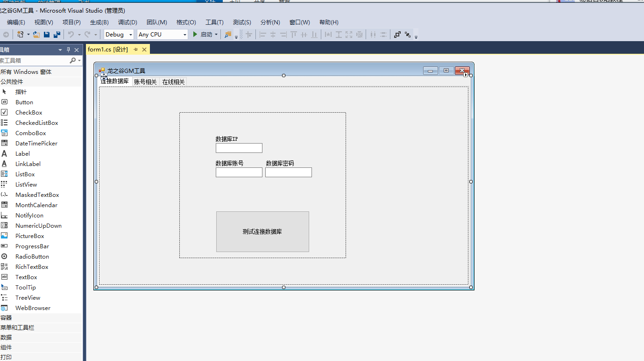Close the form1.cs design tab
The height and width of the screenshot is (361, 644).
click(144, 49)
